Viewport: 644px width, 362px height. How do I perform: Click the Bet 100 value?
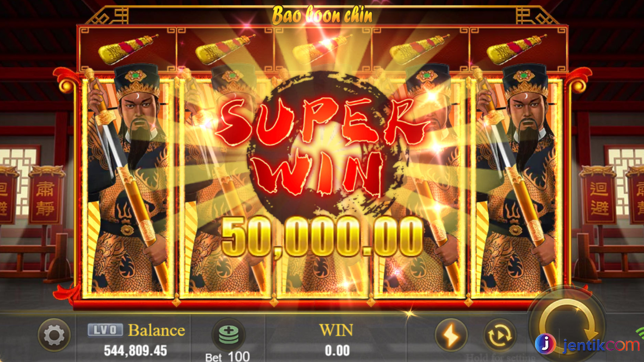pos(228,357)
